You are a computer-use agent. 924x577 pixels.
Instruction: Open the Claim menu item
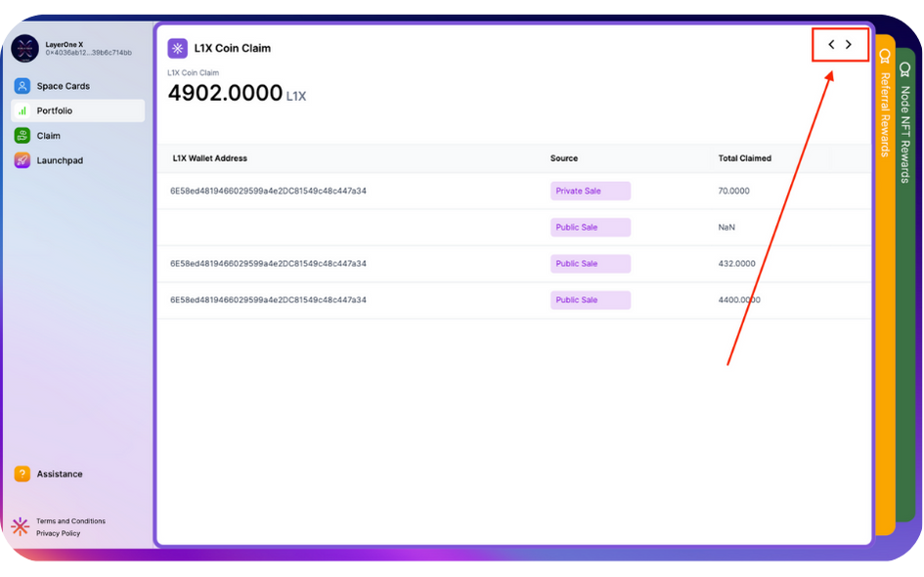[78, 136]
